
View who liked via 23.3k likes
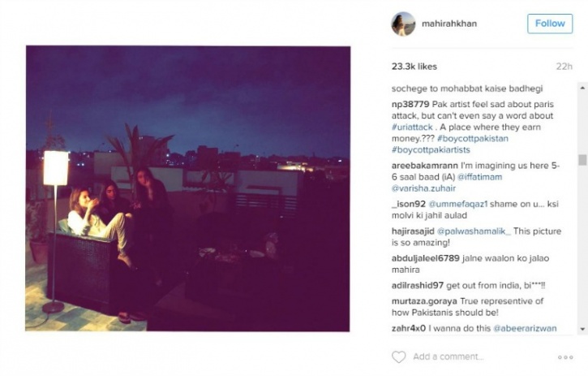(414, 67)
